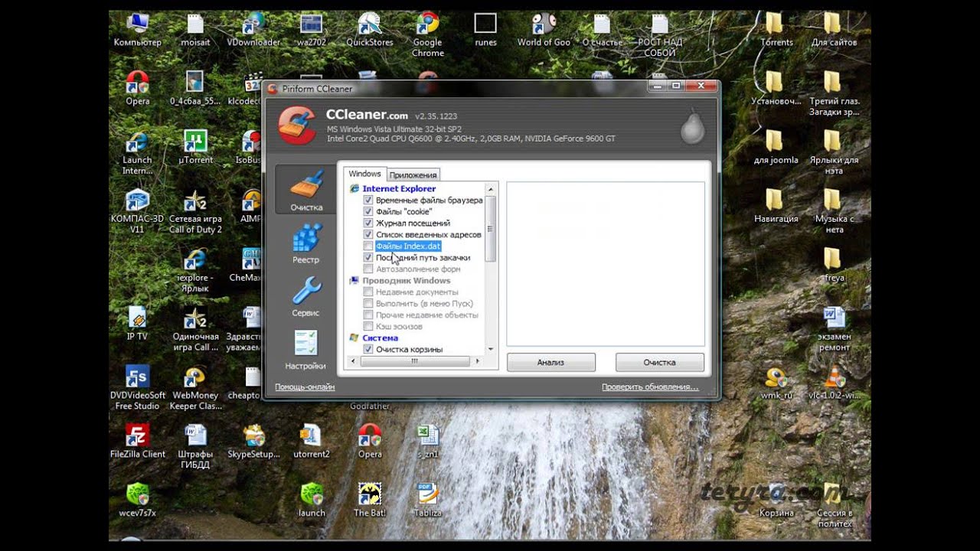This screenshot has height=551, width=980.
Task: Click the empty results pane
Action: [x=606, y=264]
